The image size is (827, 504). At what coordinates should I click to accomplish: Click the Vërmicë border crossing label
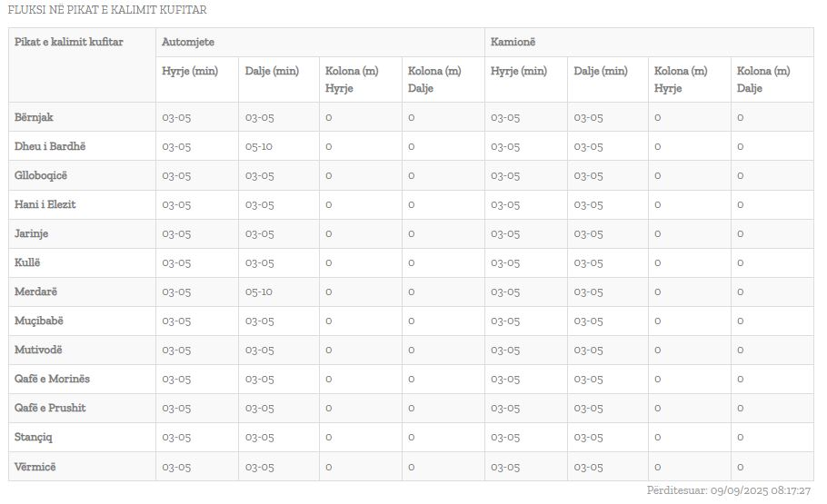coord(35,466)
